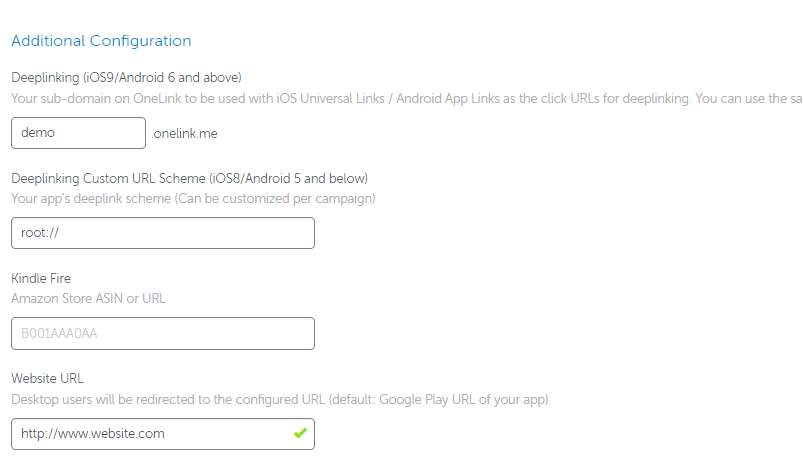803x475 pixels.
Task: Click the Kindle Fire field label
Action: point(41,278)
